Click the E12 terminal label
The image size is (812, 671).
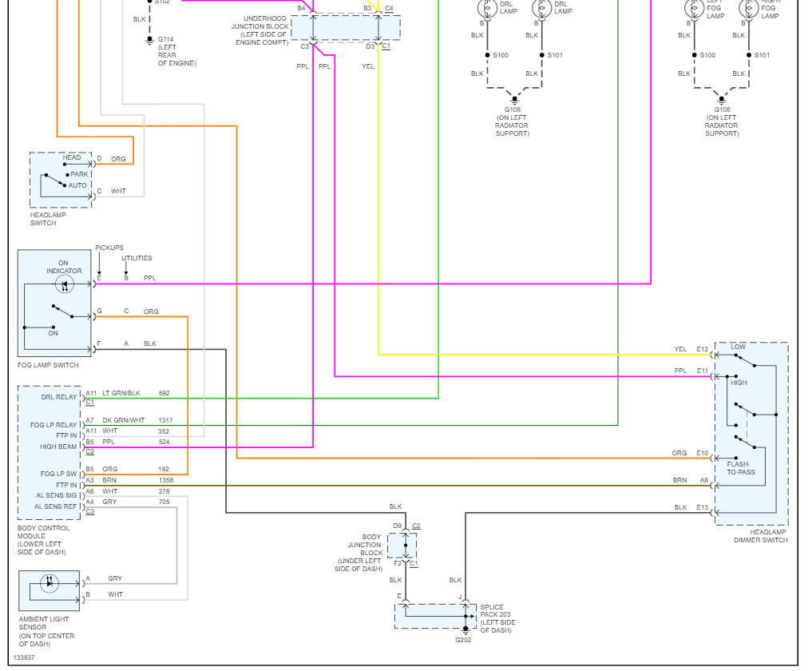point(702,349)
